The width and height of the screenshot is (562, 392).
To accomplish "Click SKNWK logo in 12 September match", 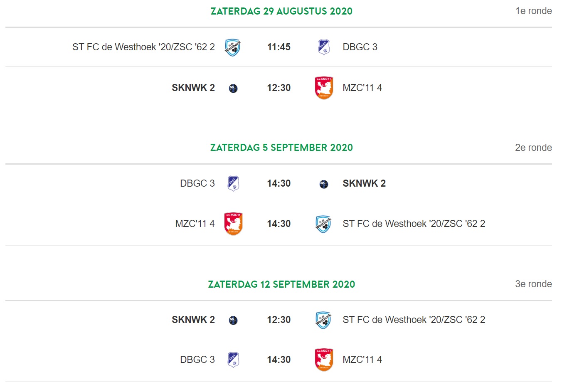I will pos(233,321).
